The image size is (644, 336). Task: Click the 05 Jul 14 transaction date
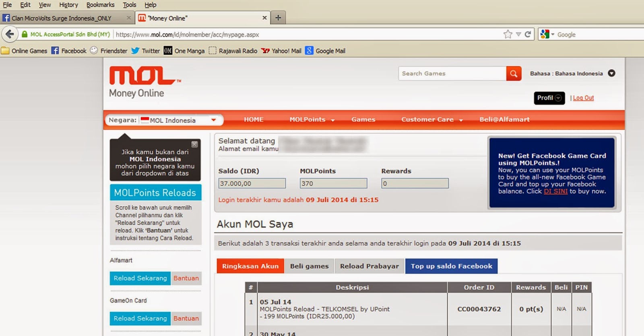(x=275, y=302)
